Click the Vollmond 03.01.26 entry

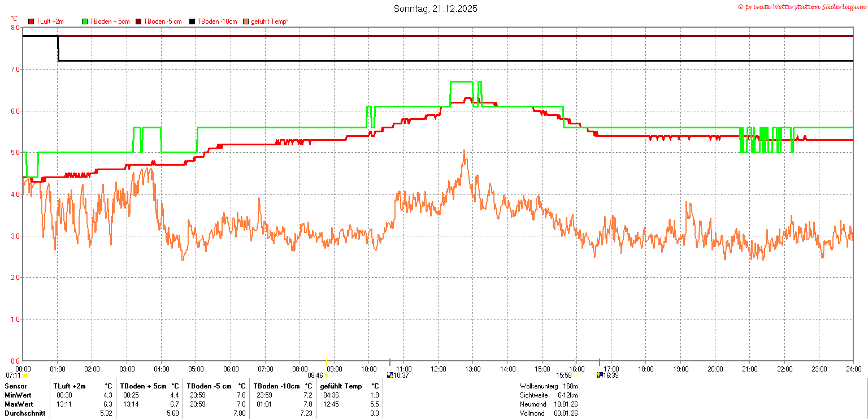click(549, 413)
